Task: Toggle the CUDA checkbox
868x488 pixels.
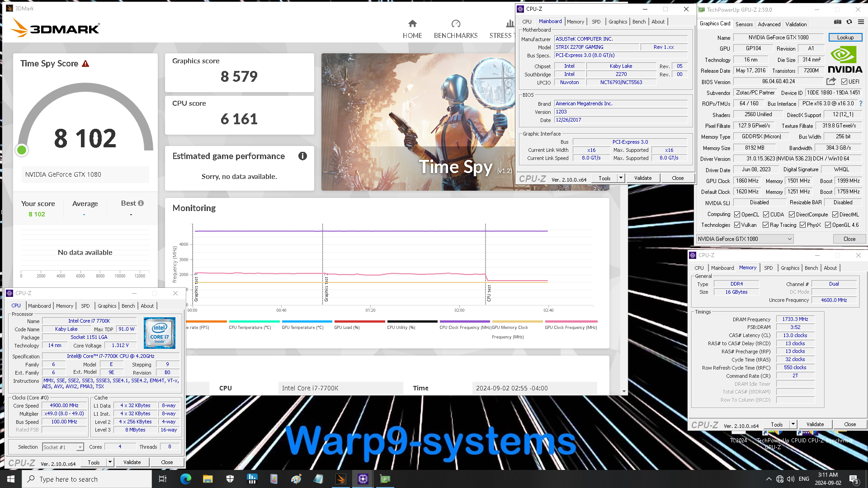Action: click(766, 215)
